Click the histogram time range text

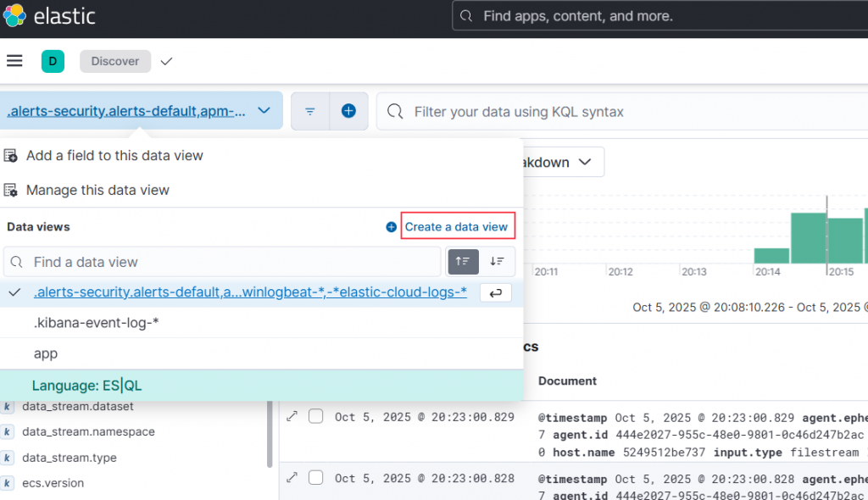749,308
